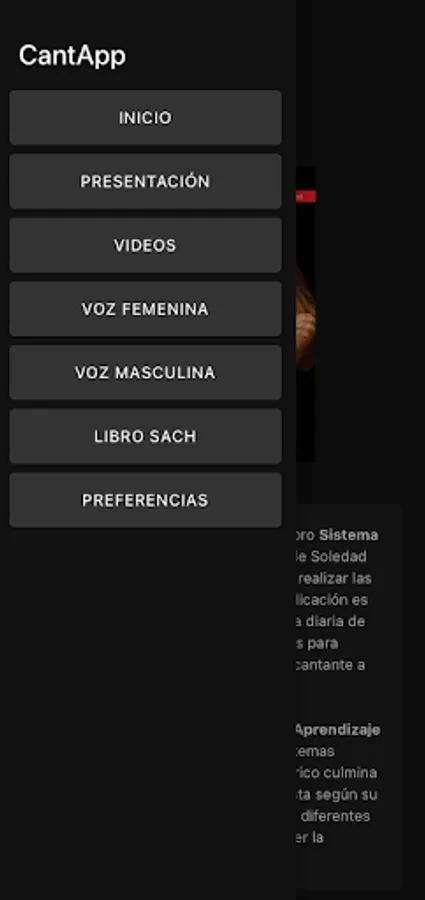Click the empty drawer area below PREFERENCIAS

coord(148,712)
